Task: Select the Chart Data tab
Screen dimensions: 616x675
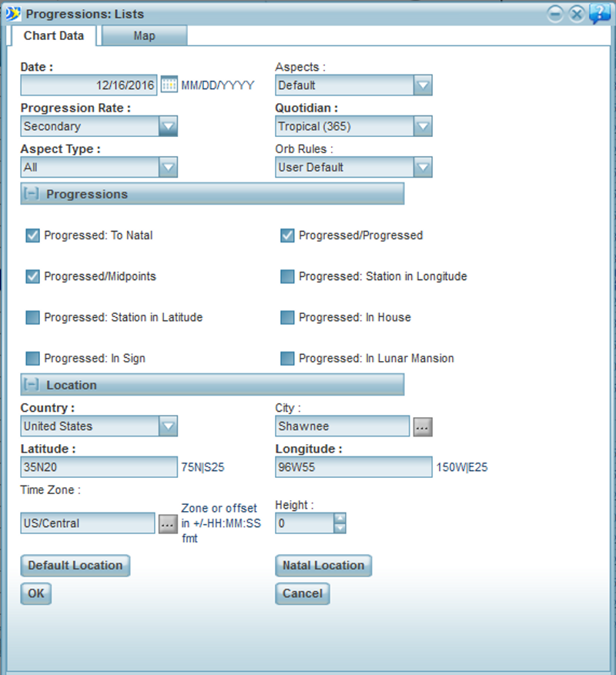Action: [53, 36]
